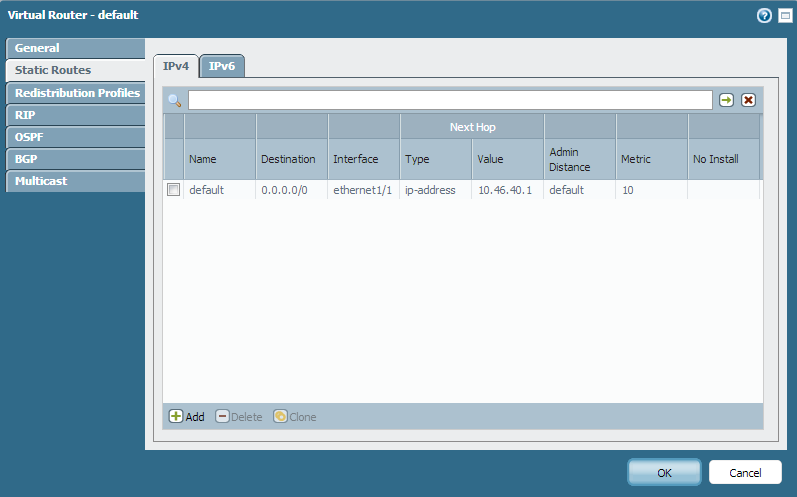
Task: Focus the route filter search field
Action: pos(450,100)
